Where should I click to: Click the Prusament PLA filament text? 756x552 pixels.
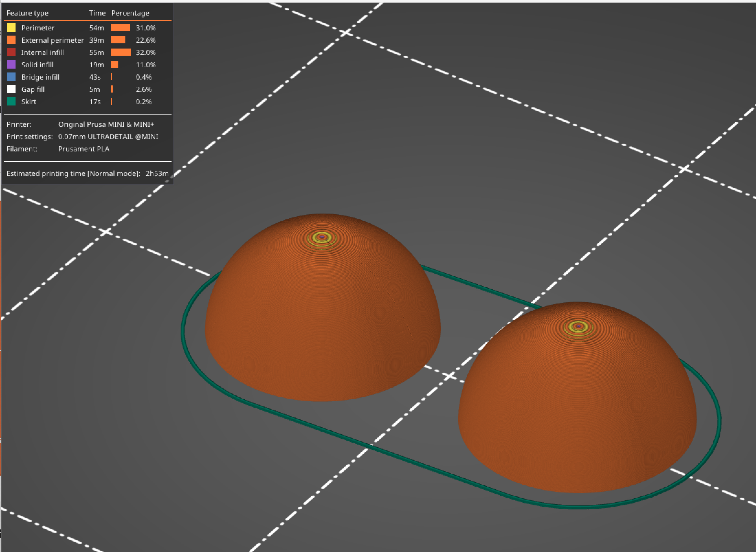pos(84,149)
